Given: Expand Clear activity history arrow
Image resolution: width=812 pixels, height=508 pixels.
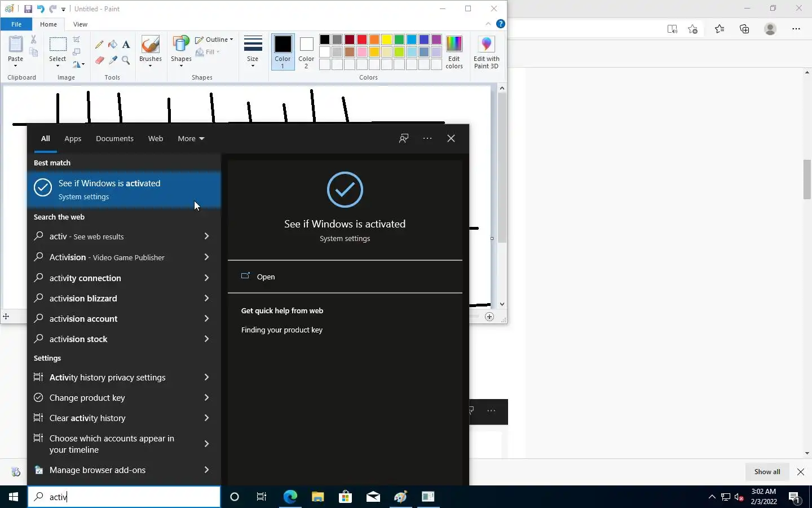Looking at the screenshot, I should (206, 418).
